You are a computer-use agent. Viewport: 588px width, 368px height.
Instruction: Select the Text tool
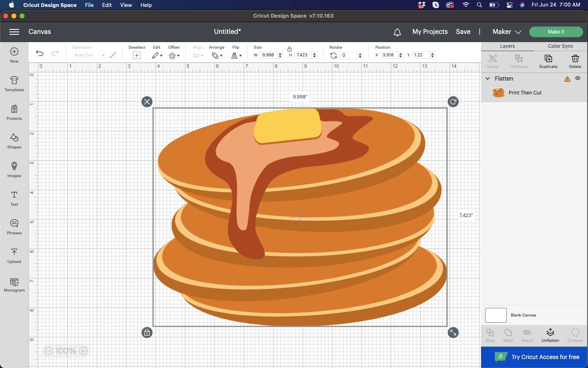14,198
